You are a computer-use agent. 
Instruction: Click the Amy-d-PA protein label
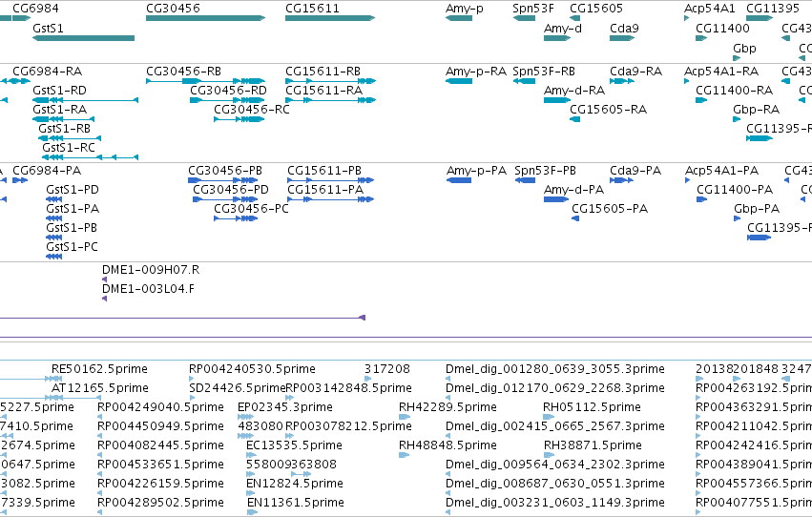(x=573, y=190)
